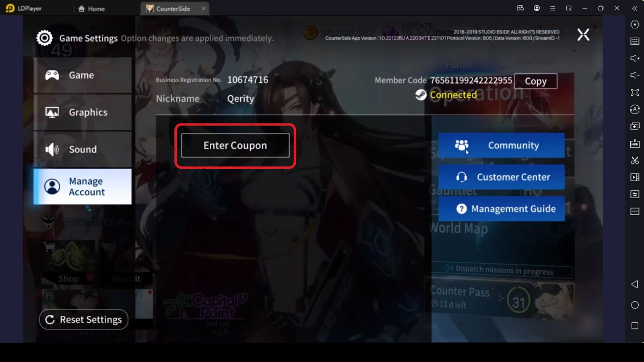Close the Game Settings panel
Viewport: 644px width, 362px height.
click(x=583, y=35)
